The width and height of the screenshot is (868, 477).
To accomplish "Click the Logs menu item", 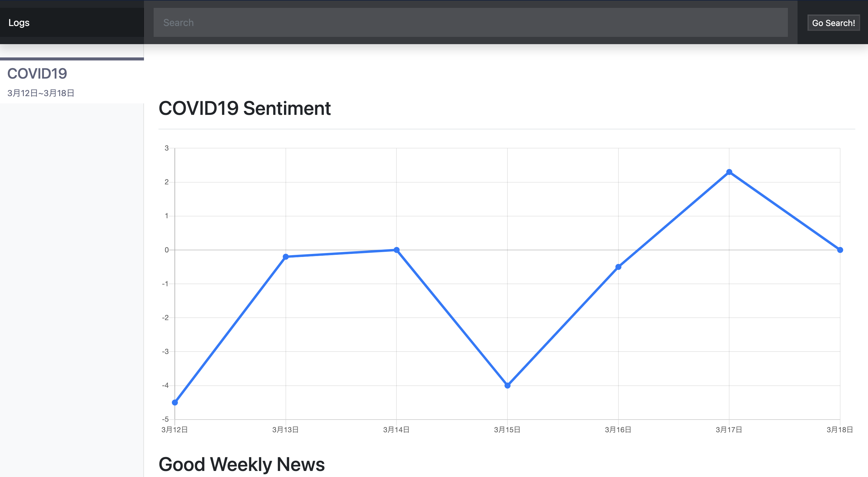I will point(19,23).
